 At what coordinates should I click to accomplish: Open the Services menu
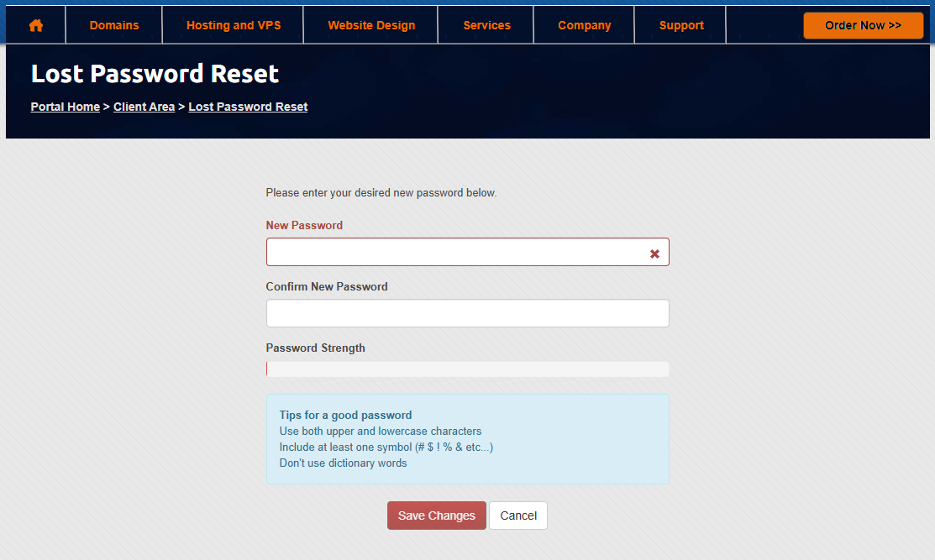coord(486,25)
